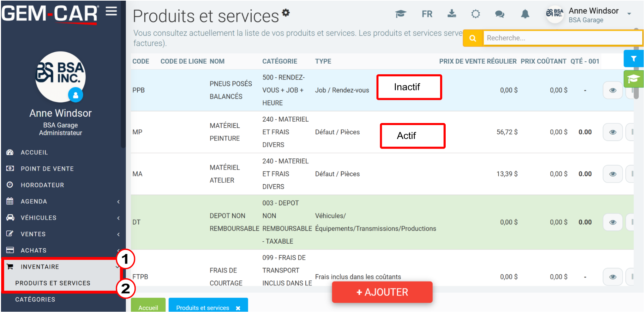Sort by the CODE DE LIGNE column header
Viewport: 644px width, 312px height.
(183, 61)
